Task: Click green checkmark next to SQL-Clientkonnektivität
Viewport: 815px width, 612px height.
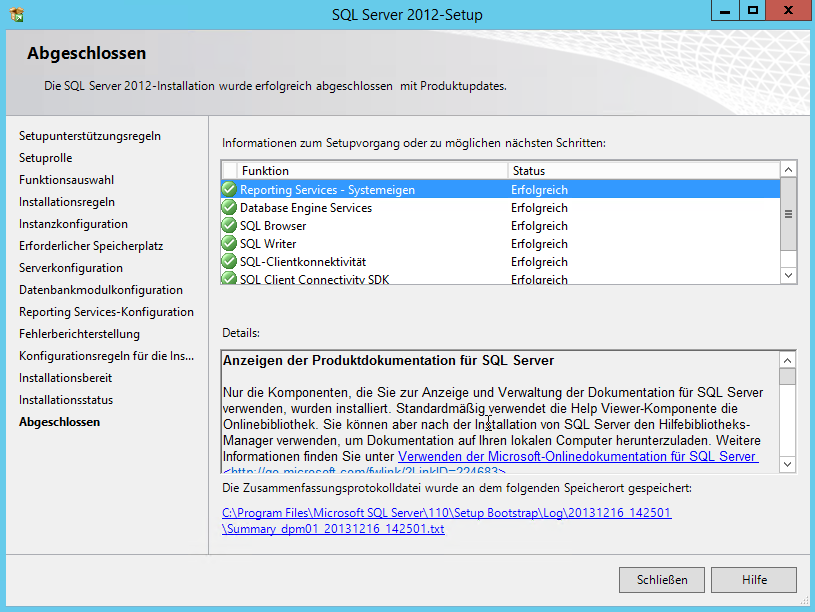Action: 229,262
